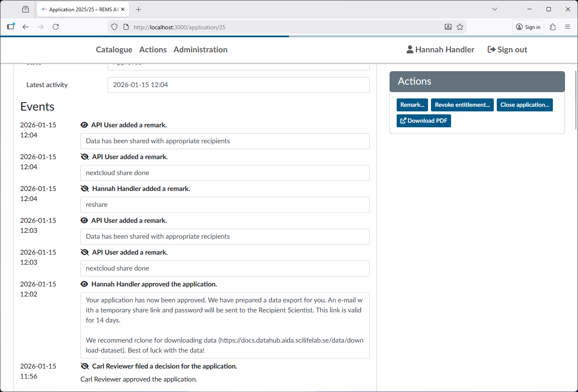
Task: Toggle the crossed-eye on Carl Reviewer's decision event
Action: [85, 366]
